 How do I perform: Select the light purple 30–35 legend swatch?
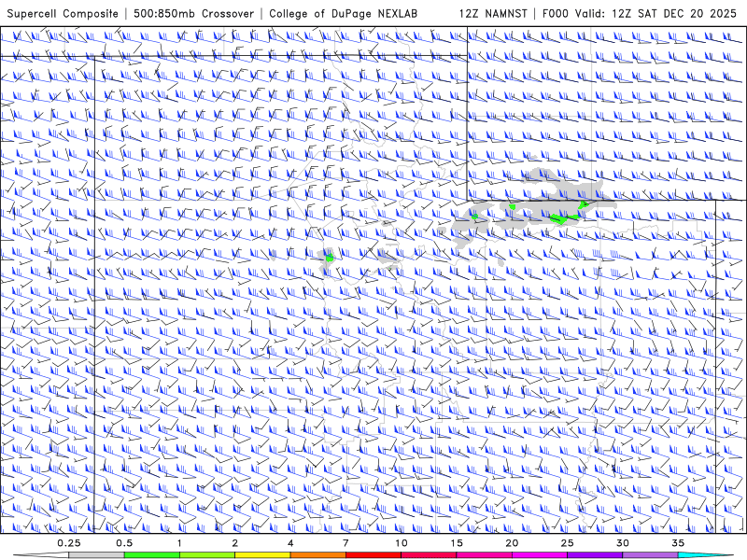click(x=650, y=555)
